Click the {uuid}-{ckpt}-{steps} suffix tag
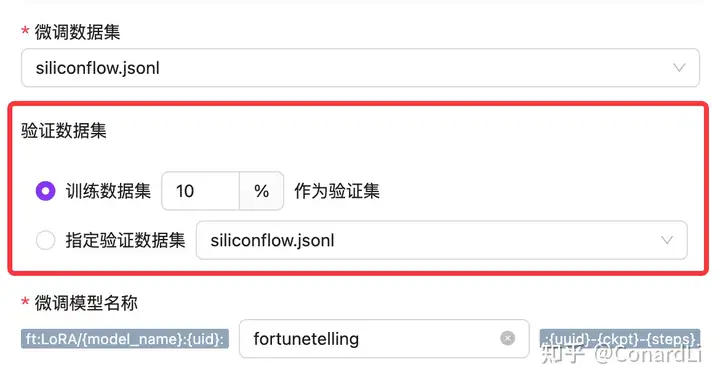 click(620, 339)
